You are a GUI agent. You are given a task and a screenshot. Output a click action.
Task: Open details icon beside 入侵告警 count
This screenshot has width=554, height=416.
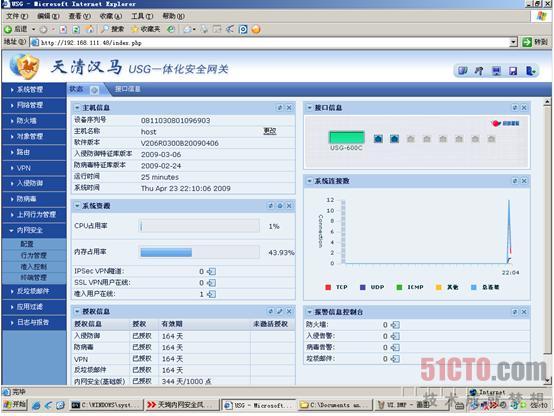click(395, 336)
